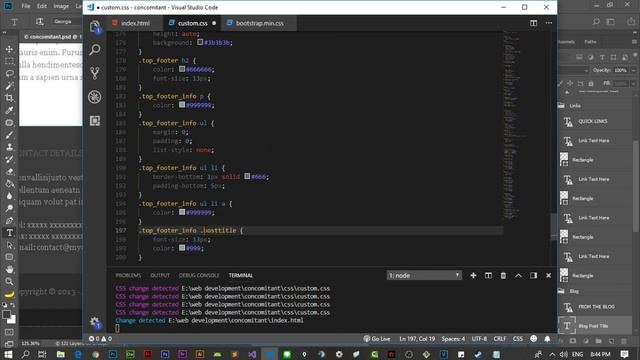640x360 pixels.
Task: Switch to the bootstrap.min.css tab
Action: click(259, 23)
